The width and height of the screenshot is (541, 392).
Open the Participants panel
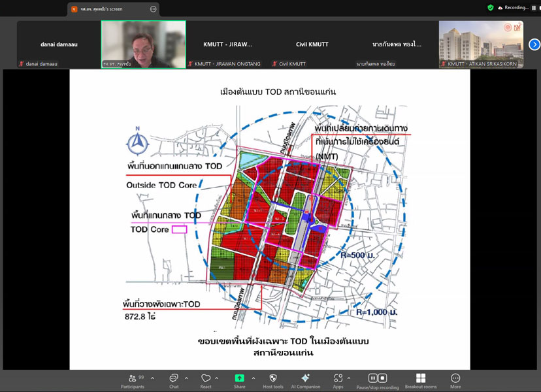[133, 378]
